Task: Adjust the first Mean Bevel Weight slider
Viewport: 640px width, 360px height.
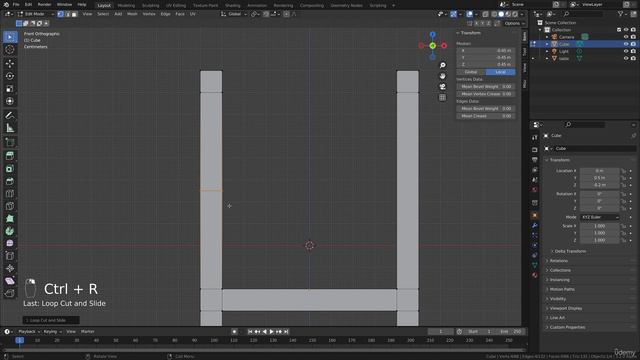Action: (486, 87)
